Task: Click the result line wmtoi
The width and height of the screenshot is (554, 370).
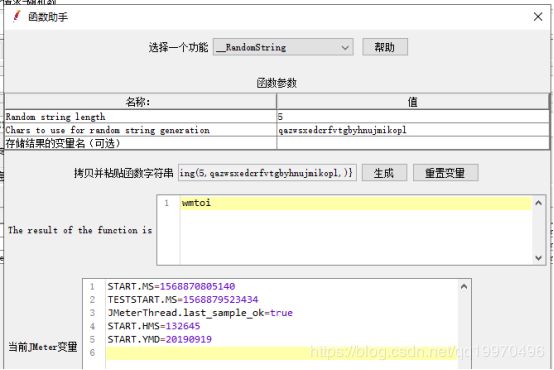Action: click(355, 203)
